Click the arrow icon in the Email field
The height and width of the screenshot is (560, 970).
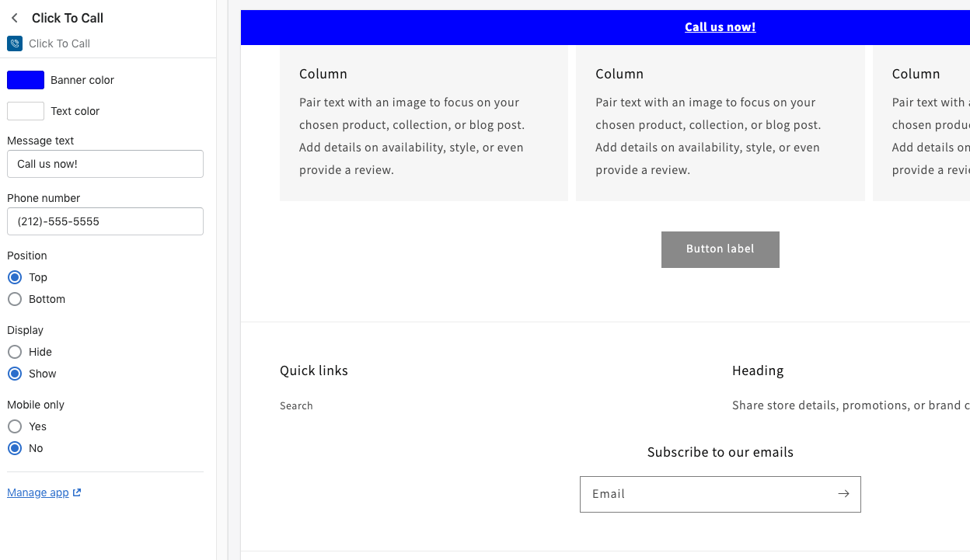pyautogui.click(x=843, y=493)
